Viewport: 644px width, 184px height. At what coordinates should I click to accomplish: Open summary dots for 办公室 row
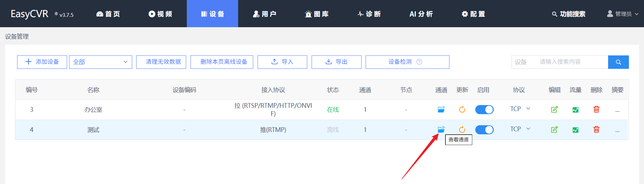[618, 111]
